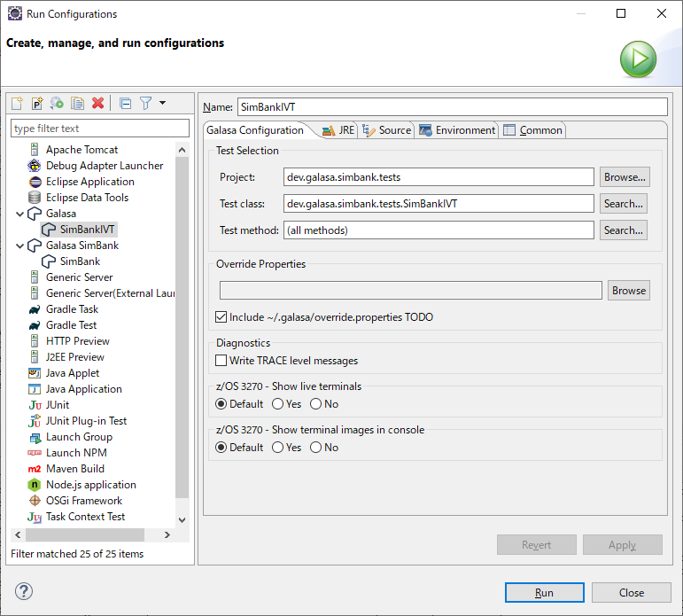
Task: Enable Write TRACE level messages
Action: point(221,361)
